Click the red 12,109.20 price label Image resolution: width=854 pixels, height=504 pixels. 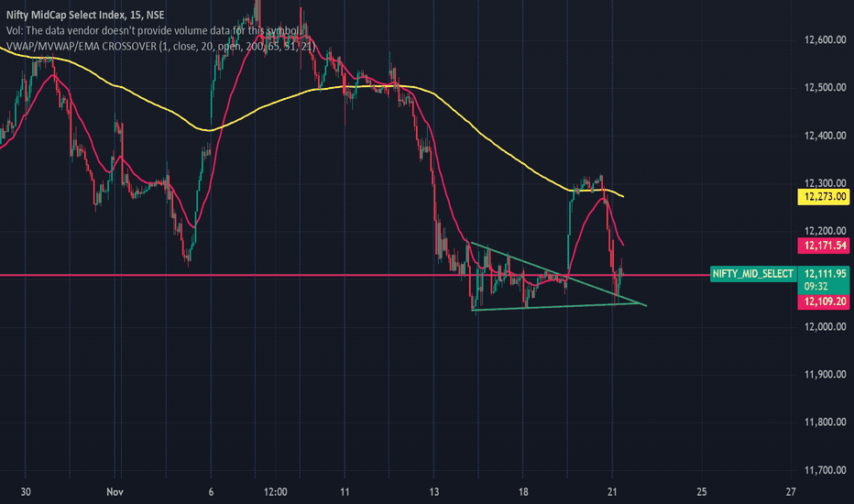(825, 301)
